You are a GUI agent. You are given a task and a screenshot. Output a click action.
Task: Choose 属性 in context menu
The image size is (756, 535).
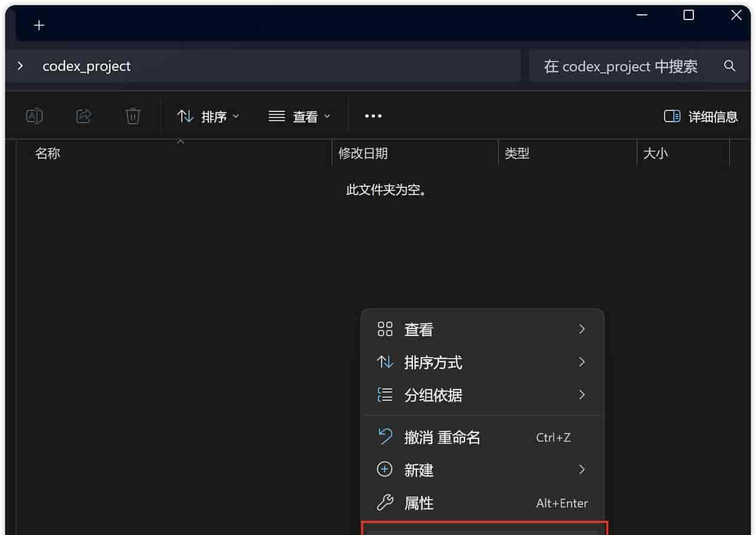(483, 503)
